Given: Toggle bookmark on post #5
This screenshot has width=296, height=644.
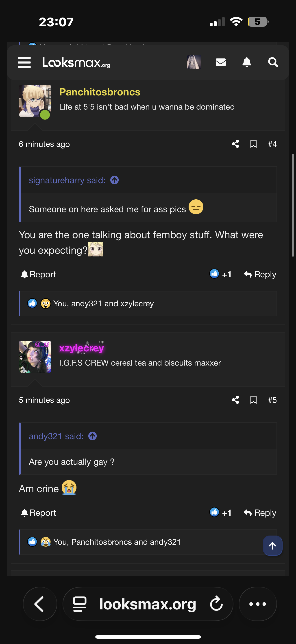Looking at the screenshot, I should tap(253, 400).
